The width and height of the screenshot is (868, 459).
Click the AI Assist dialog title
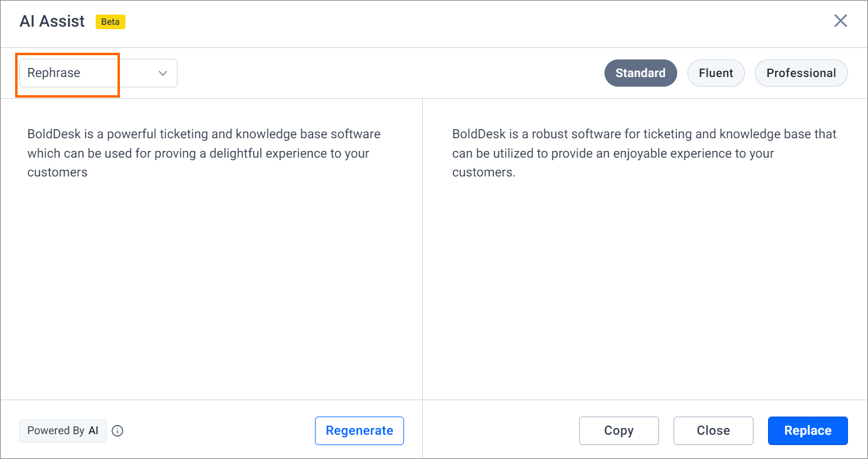click(x=52, y=21)
